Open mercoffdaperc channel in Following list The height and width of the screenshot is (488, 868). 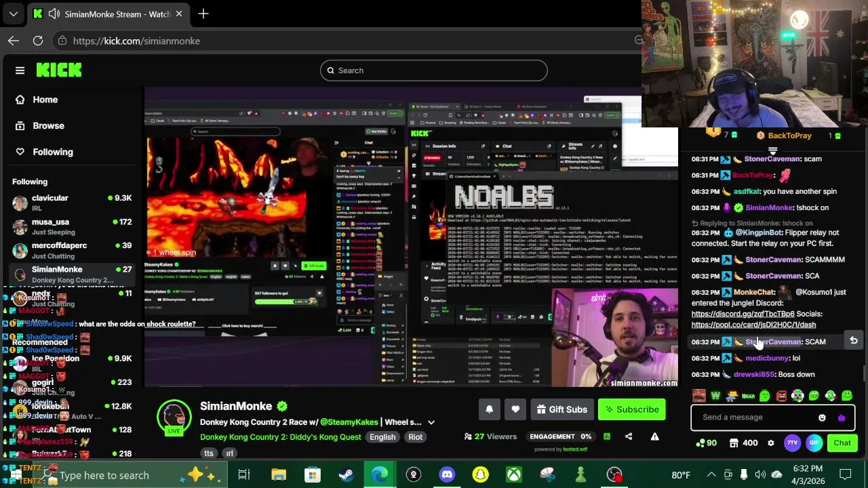tap(71, 251)
